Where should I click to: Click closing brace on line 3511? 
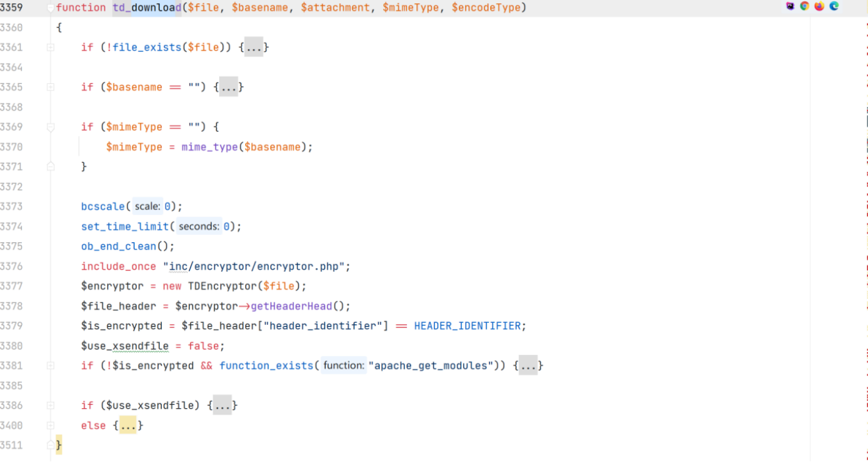coord(59,445)
